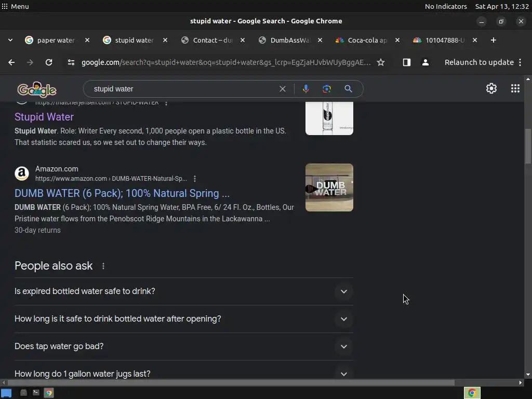Show desktop from taskbar button
The image size is (532, 399).
click(x=6, y=393)
